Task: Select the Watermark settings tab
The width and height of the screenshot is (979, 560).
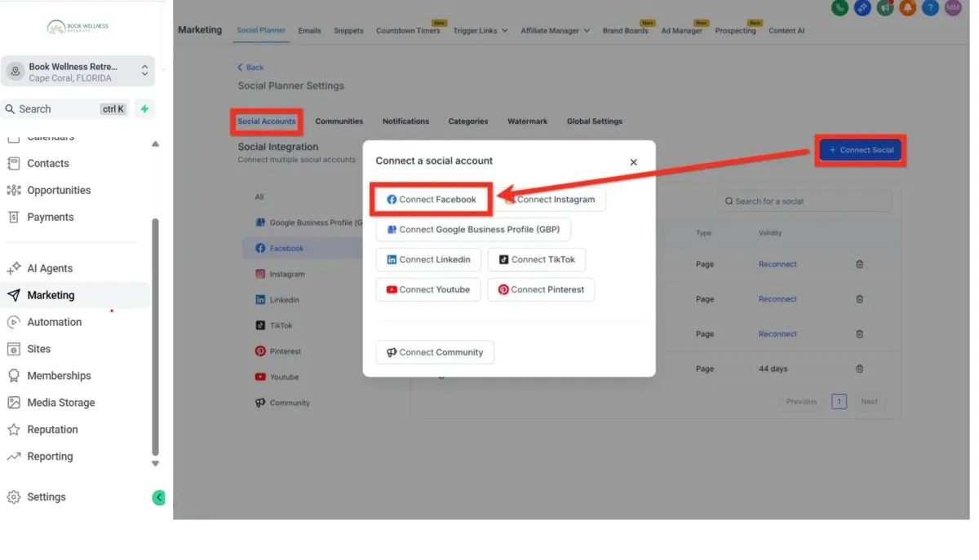Action: 527,121
